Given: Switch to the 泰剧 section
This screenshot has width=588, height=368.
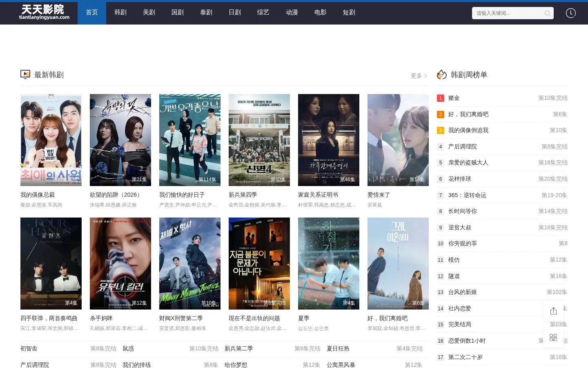Looking at the screenshot, I should (x=206, y=13).
